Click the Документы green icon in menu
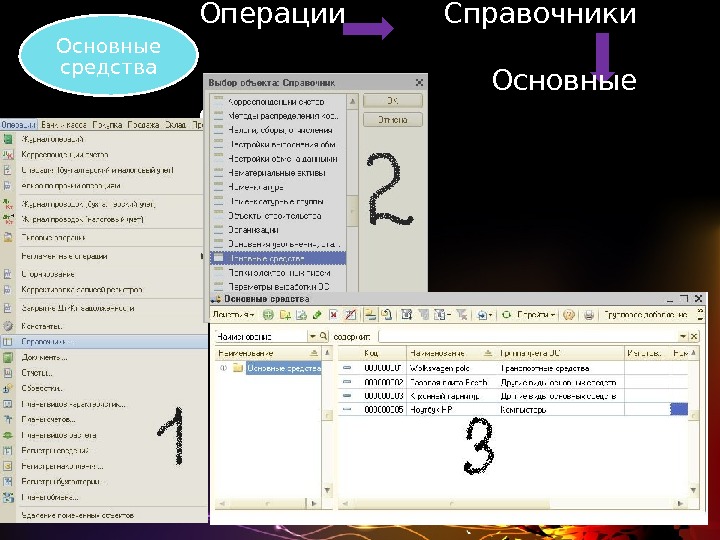The image size is (720, 540). click(x=8, y=357)
